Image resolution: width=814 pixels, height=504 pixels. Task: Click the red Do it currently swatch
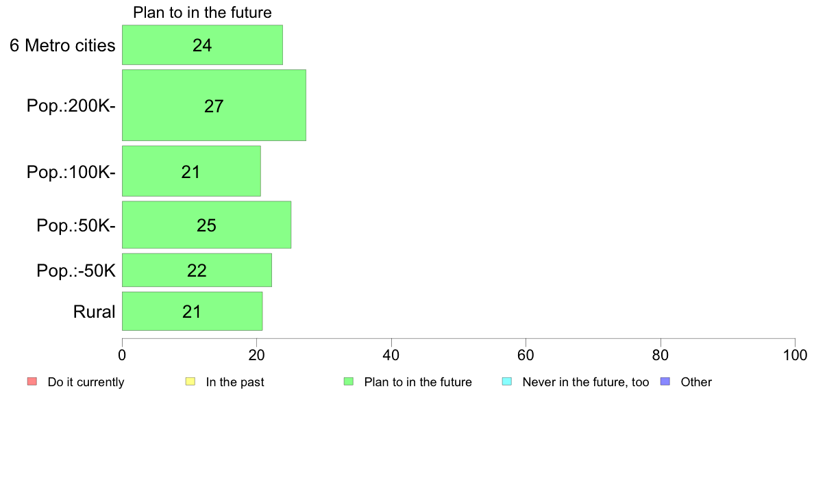[32, 381]
